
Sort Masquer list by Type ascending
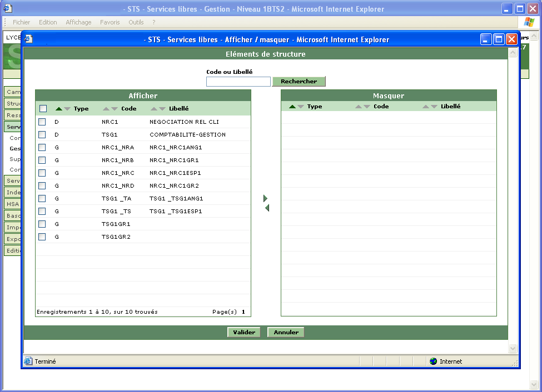292,107
